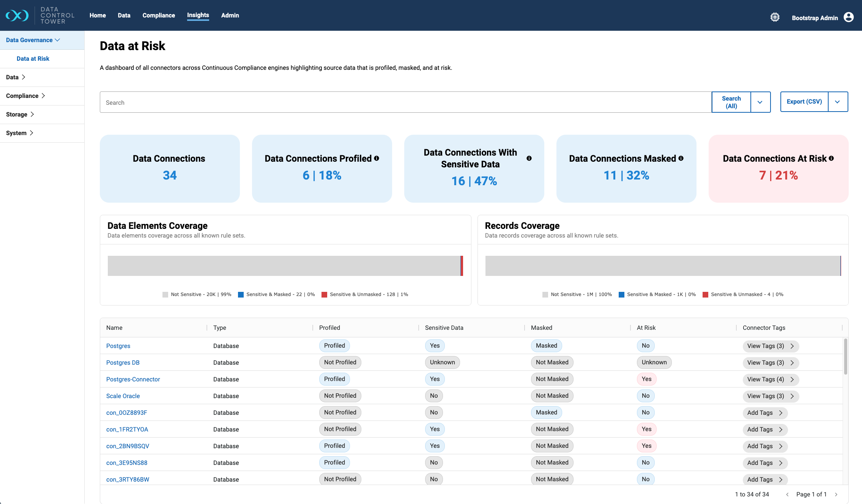Click the info icon on Data Connections With Sensitive Data

pyautogui.click(x=529, y=158)
